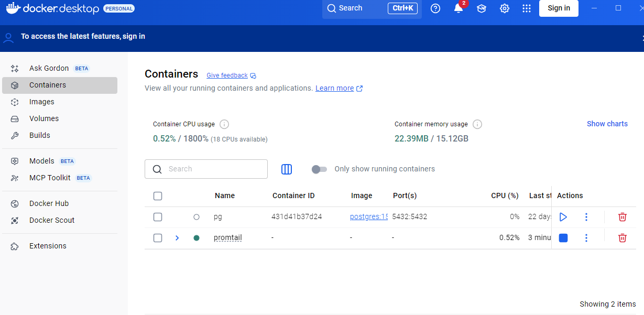This screenshot has height=315, width=644.
Task: Open more actions menu for promtail
Action: tap(586, 238)
